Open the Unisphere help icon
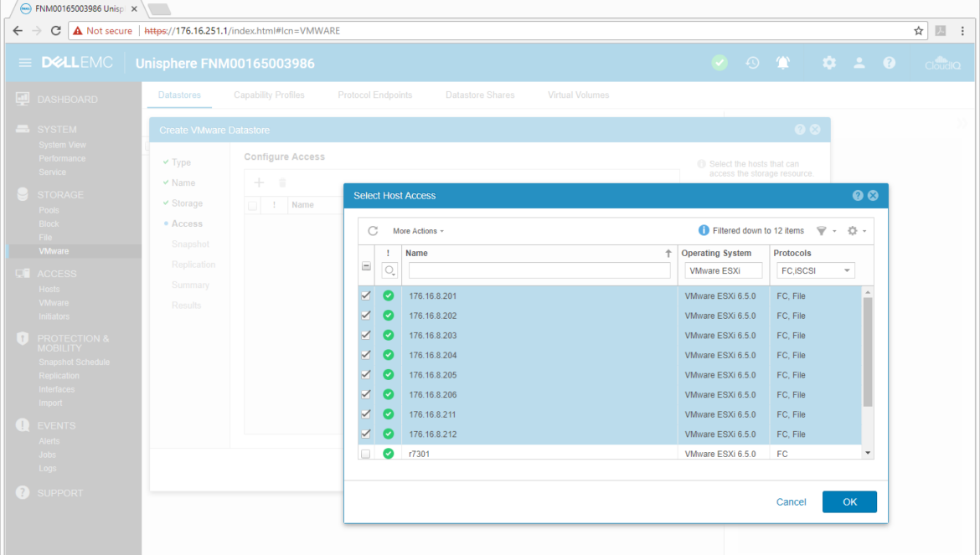 889,63
